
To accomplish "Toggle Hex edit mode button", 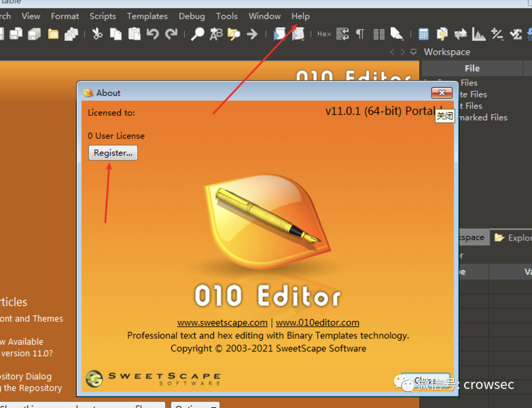I will coord(324,34).
